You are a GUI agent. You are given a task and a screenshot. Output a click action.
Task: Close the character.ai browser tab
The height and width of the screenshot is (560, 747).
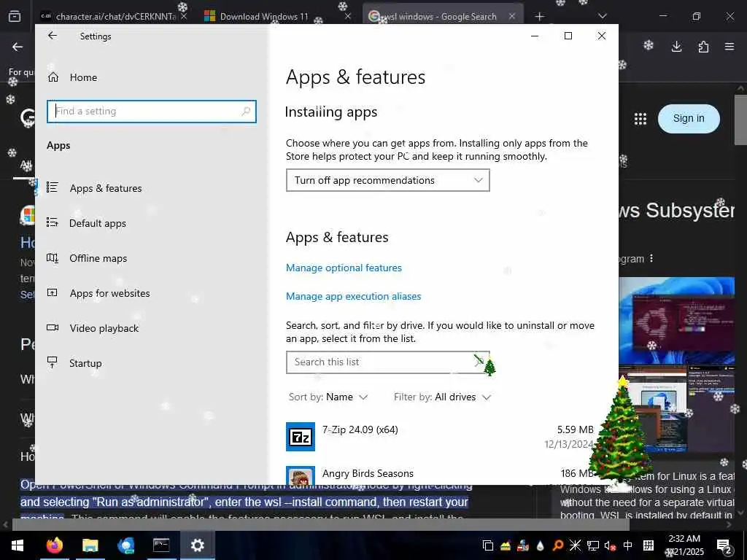(x=184, y=16)
